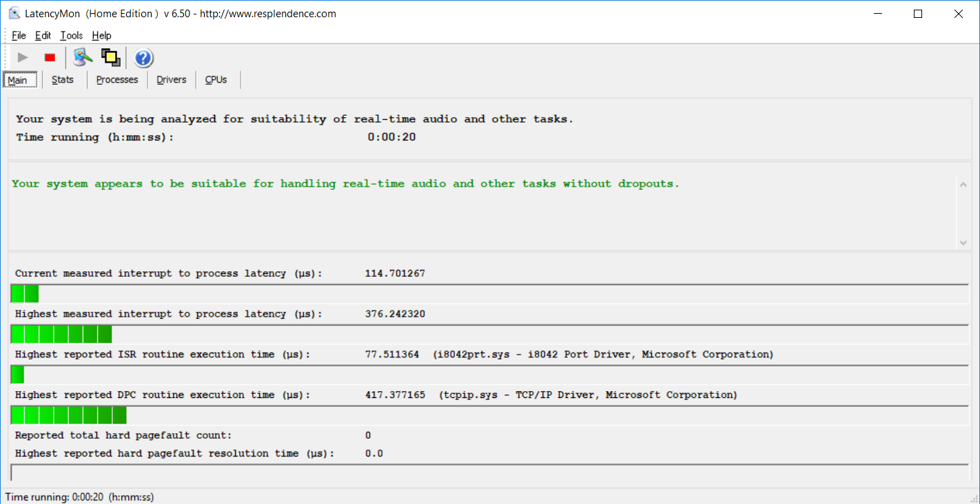Stop monitoring with the red square button
The height and width of the screenshot is (504, 980).
pyautogui.click(x=50, y=58)
